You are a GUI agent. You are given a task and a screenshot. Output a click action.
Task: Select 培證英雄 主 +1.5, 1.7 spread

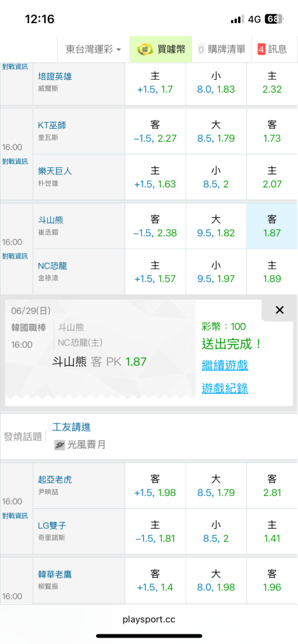[155, 82]
